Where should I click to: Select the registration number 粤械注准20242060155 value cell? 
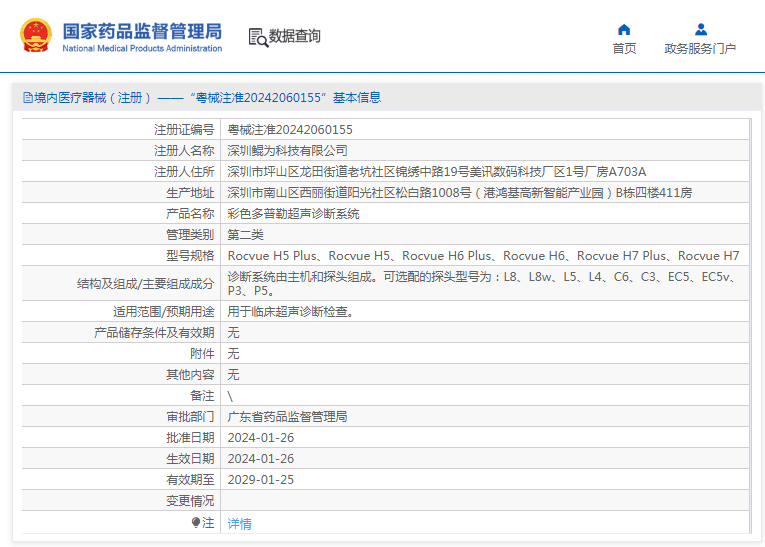point(290,130)
